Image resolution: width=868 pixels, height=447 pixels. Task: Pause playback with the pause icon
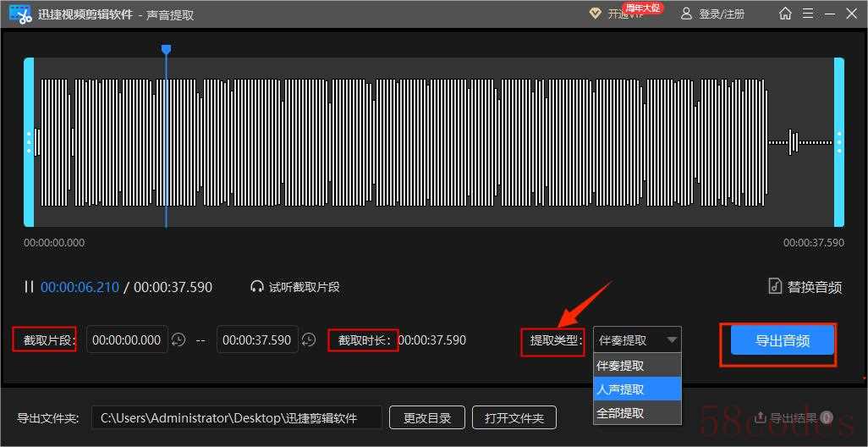coord(30,287)
